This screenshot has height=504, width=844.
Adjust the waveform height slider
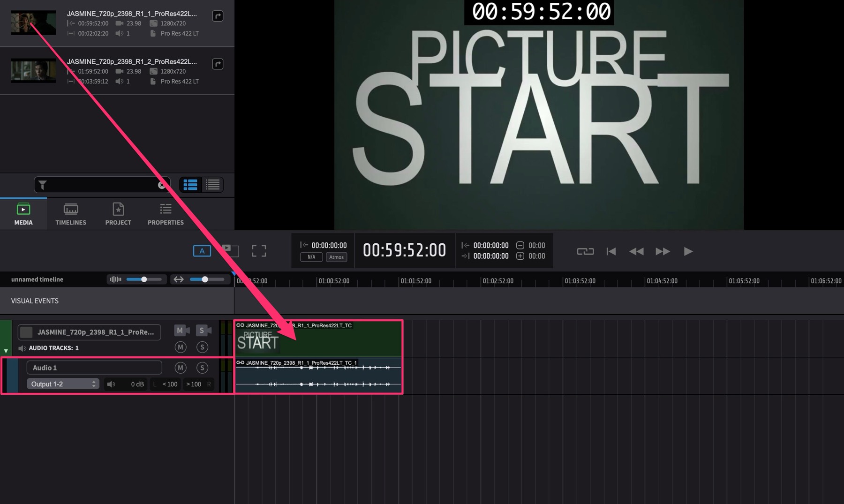144,279
